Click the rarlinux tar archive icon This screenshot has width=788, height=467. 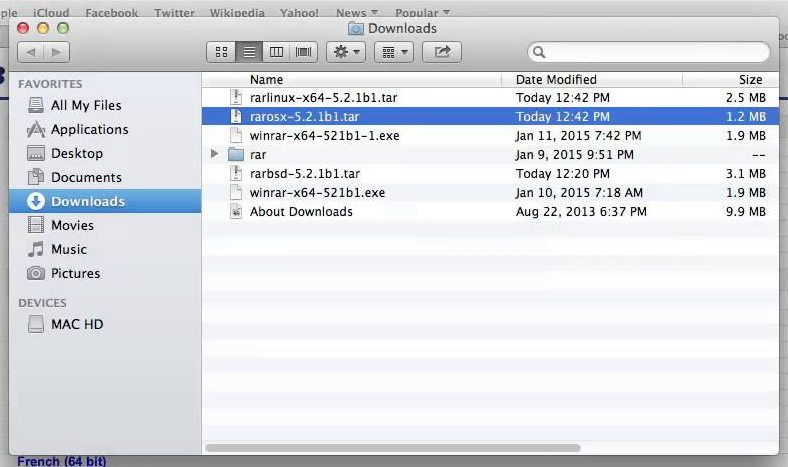pyautogui.click(x=236, y=97)
